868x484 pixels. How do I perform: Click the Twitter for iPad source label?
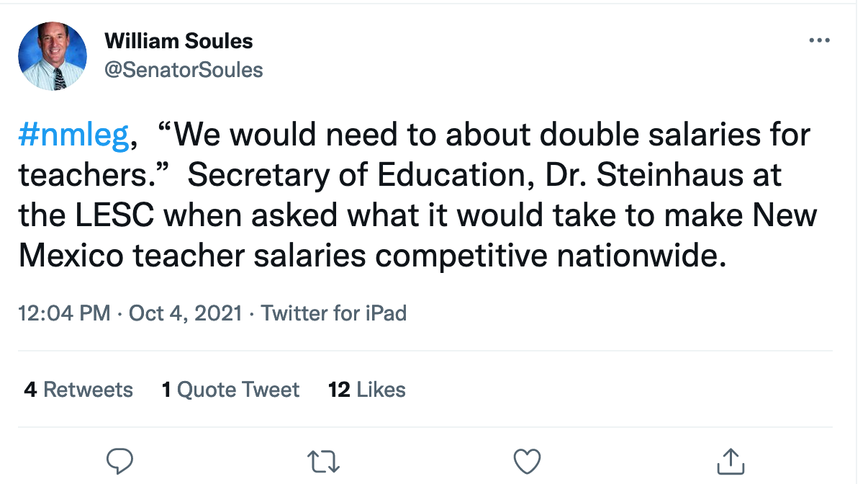coord(334,313)
